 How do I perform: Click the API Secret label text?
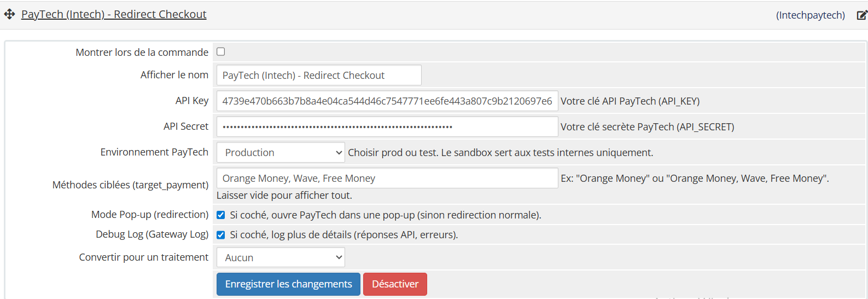(186, 127)
